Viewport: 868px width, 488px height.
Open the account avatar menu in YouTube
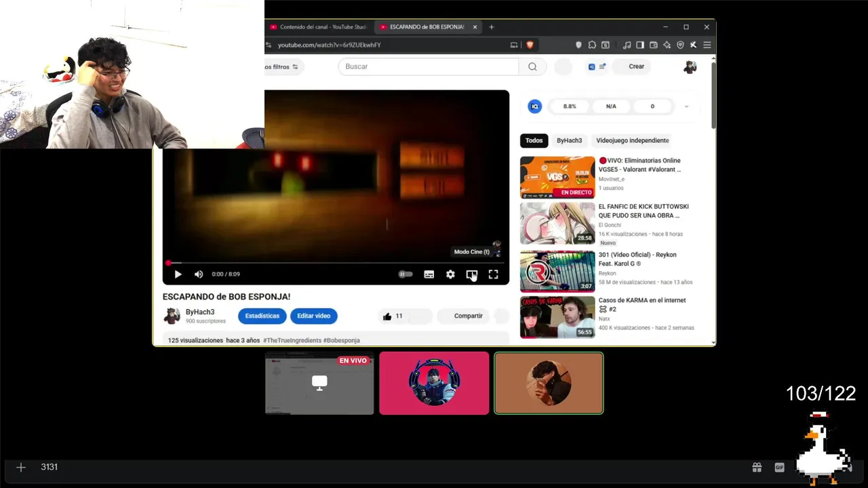pyautogui.click(x=690, y=66)
